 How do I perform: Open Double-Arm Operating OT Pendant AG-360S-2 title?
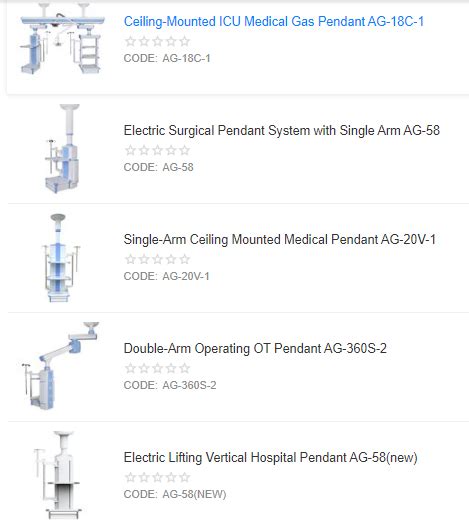(255, 349)
